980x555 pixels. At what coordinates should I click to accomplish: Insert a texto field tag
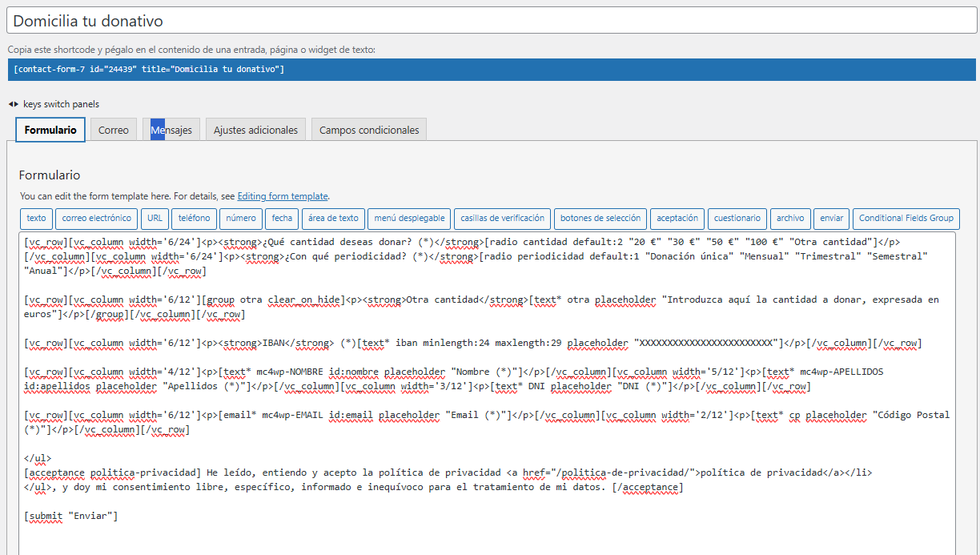coord(36,219)
